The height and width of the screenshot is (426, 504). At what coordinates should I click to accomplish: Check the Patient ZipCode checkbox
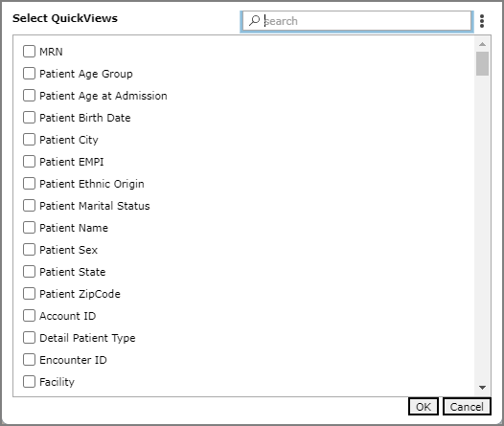[x=29, y=294]
